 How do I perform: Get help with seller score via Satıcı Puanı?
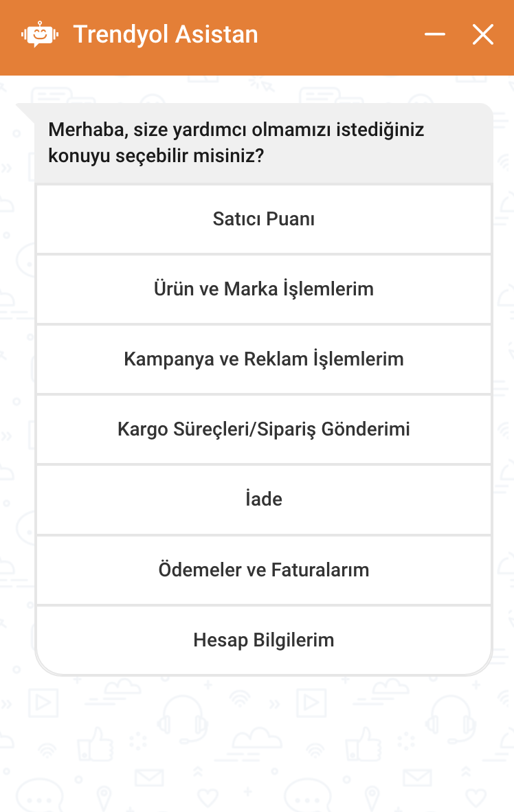264,219
